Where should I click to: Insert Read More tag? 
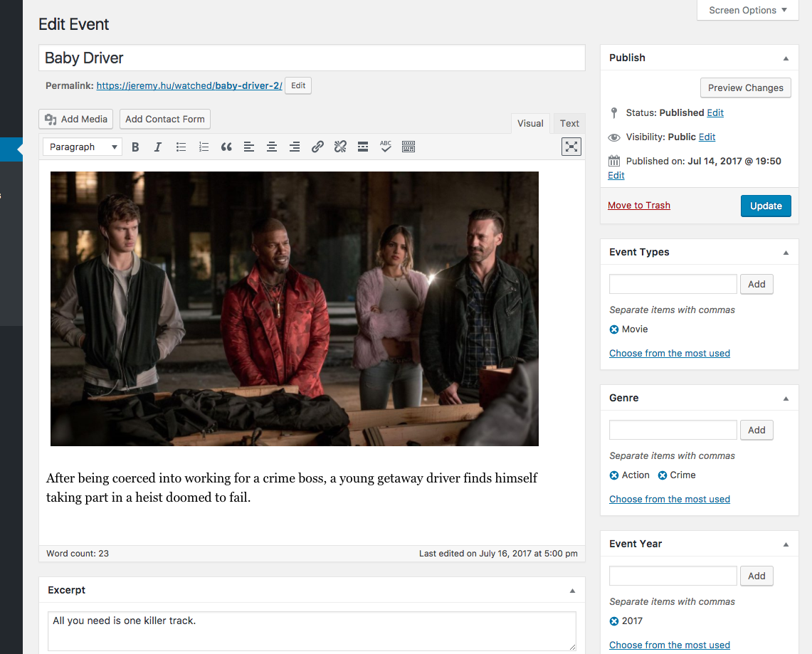click(x=363, y=147)
